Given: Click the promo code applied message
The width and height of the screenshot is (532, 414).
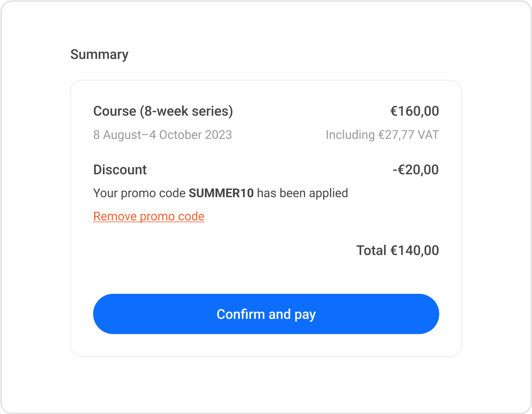Looking at the screenshot, I should click(221, 193).
